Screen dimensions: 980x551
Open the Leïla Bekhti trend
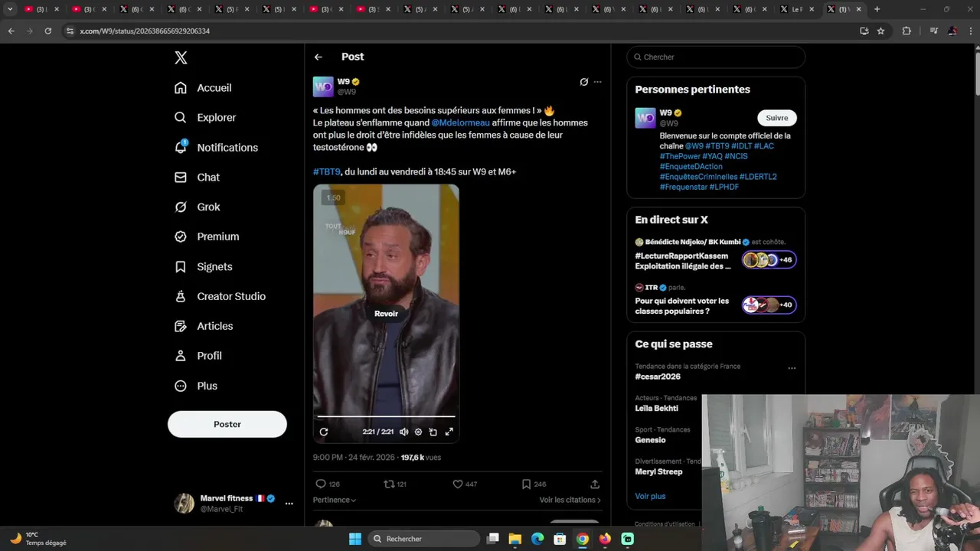[657, 409]
